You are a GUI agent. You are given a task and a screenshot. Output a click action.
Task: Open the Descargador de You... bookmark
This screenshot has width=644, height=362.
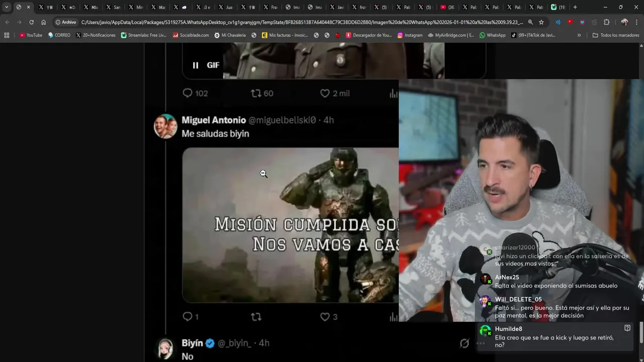pyautogui.click(x=369, y=35)
